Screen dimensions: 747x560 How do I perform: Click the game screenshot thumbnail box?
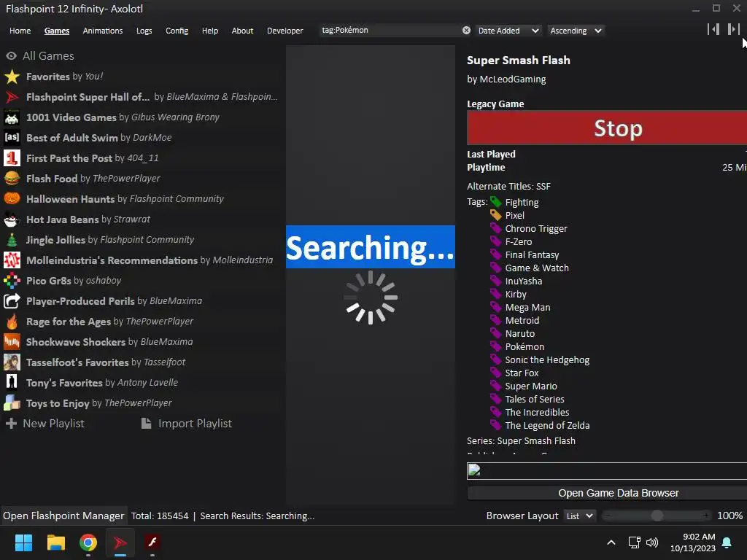point(607,471)
